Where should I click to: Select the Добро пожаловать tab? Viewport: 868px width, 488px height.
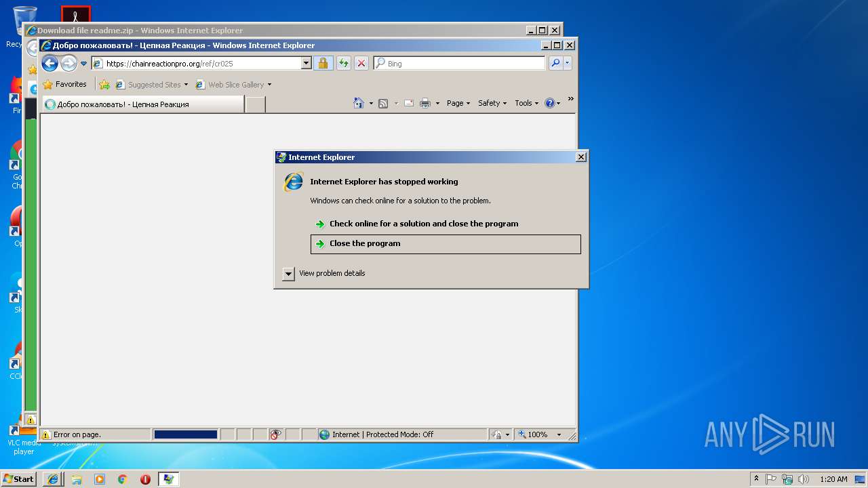pos(143,104)
